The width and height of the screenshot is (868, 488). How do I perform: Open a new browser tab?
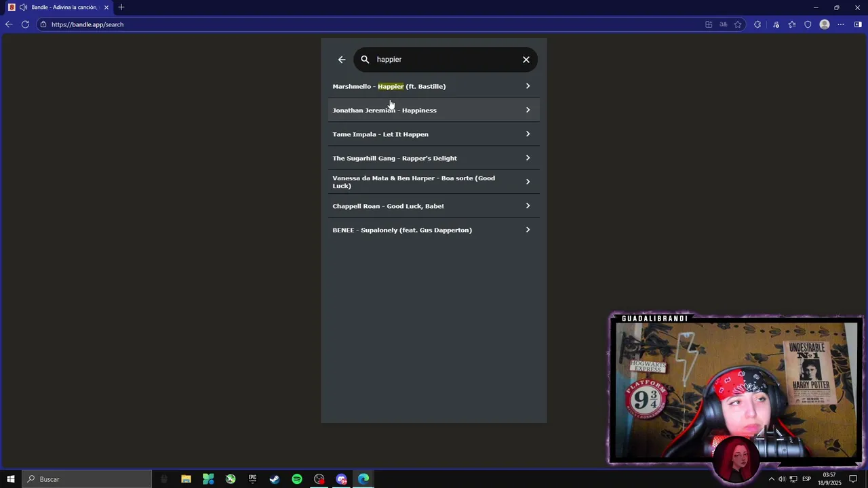(121, 7)
